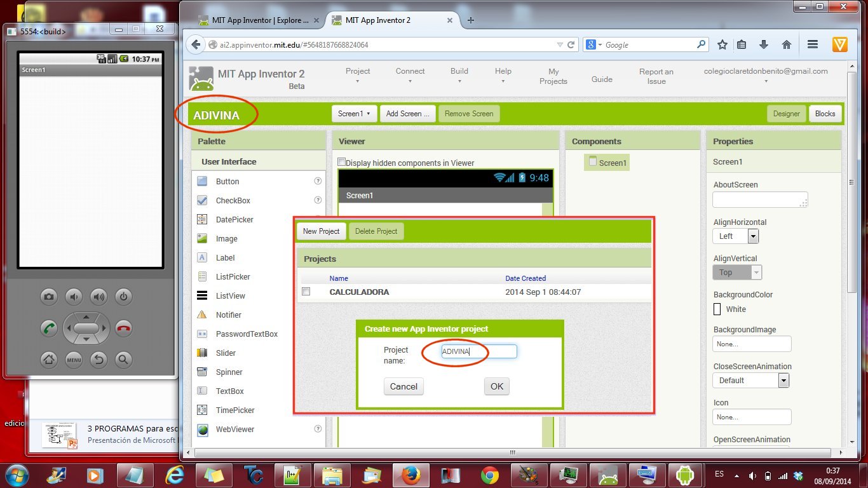The height and width of the screenshot is (488, 868).
Task: Click the help icon next to Button
Action: (318, 181)
